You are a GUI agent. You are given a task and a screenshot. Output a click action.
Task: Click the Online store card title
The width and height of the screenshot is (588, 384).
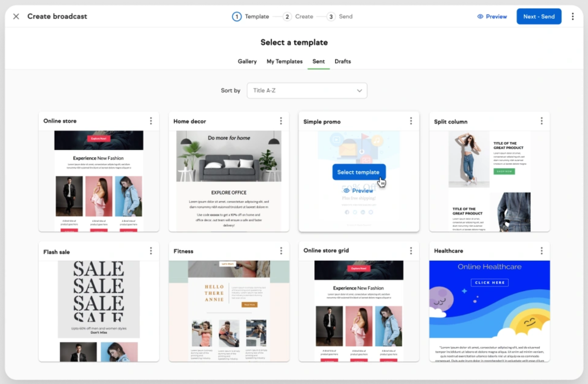pos(60,121)
